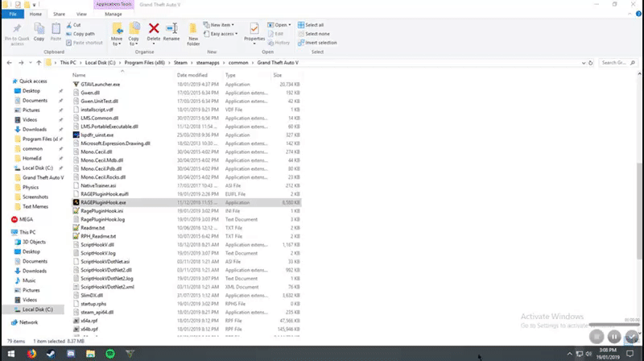The width and height of the screenshot is (644, 361).
Task: Open the Windows Start menu
Action: click(11, 354)
